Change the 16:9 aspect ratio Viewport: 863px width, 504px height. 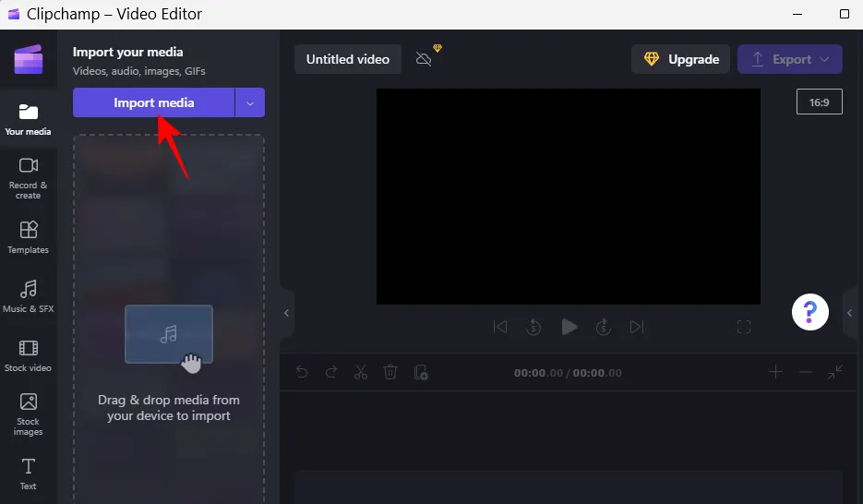tap(819, 102)
